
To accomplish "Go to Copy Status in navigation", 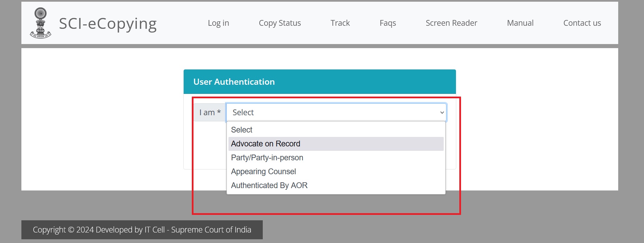I will pyautogui.click(x=280, y=23).
